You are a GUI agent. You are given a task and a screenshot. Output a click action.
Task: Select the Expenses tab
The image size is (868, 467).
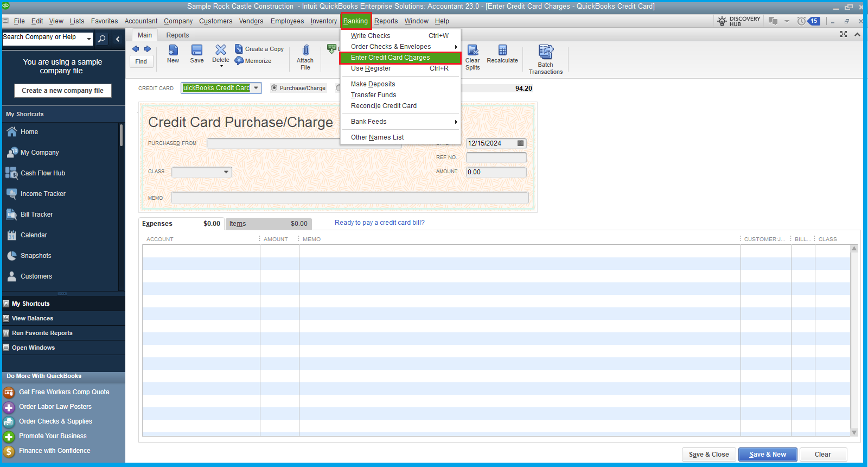[181, 224]
